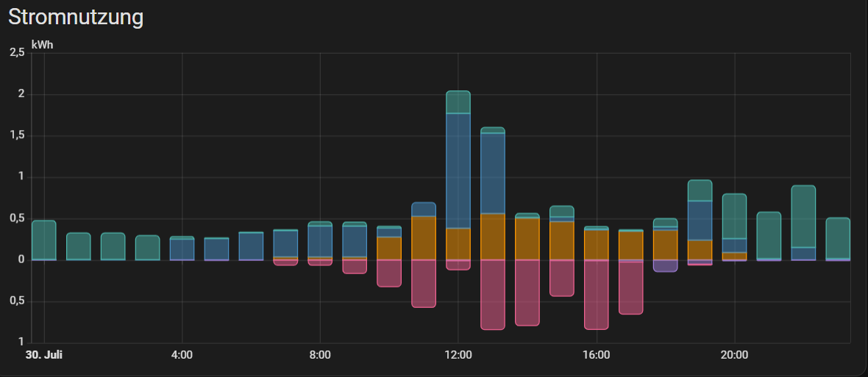Viewport: 868px width, 377px height.
Task: Select the orange segment of the 19:00 bar
Action: tap(700, 250)
